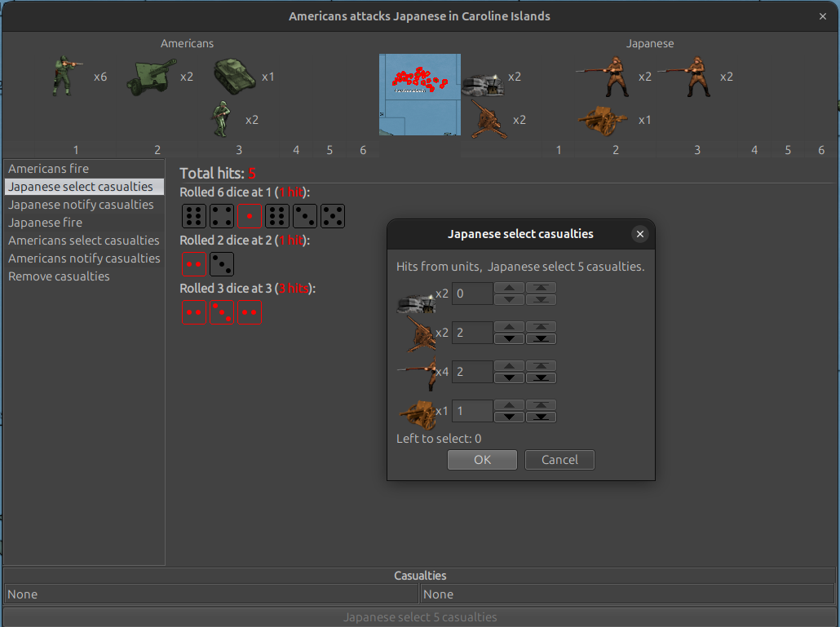Click a die in the 'Rolled 2 dice at 2' row
Image resolution: width=840 pixels, height=627 pixels.
tap(193, 263)
